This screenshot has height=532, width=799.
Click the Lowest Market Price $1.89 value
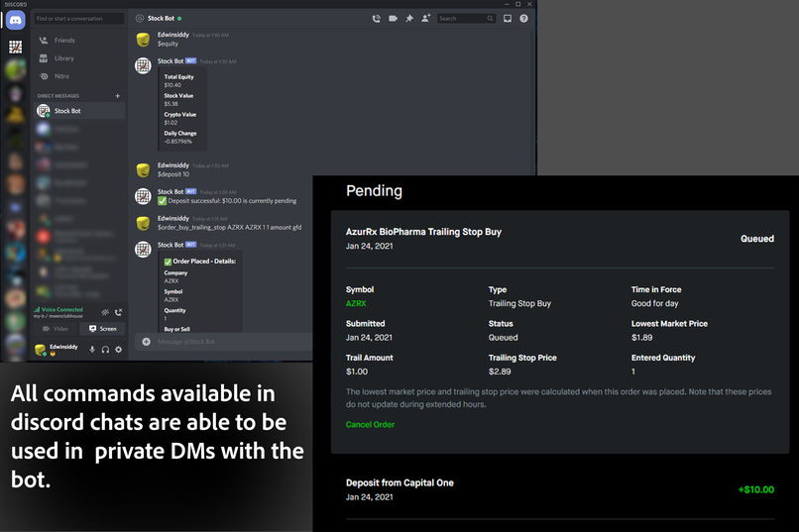click(641, 338)
